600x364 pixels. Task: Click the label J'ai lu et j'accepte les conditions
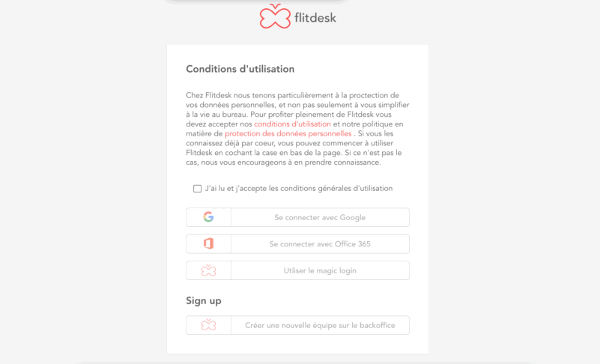[x=298, y=188]
